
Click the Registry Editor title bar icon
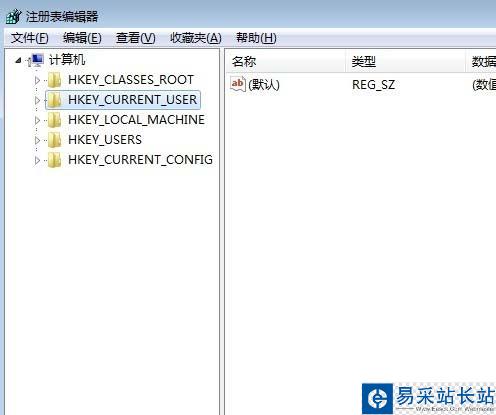14,16
